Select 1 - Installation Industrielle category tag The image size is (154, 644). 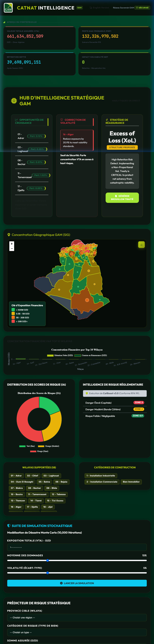coord(101,475)
